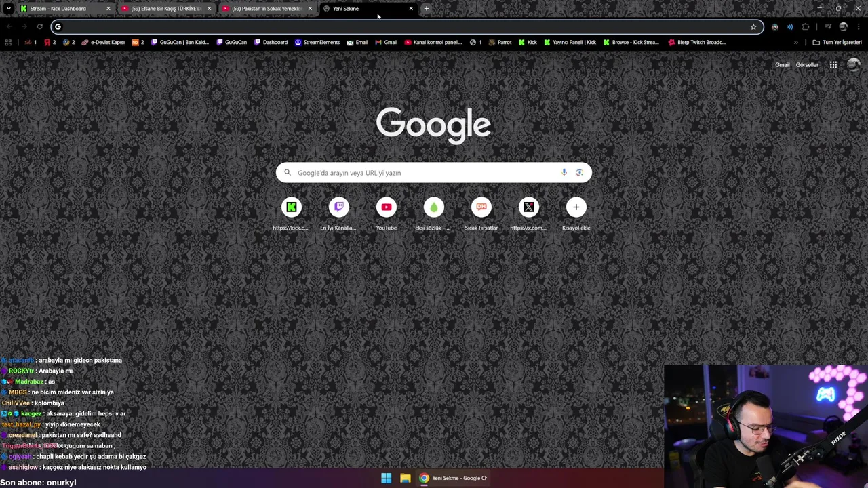Open the En İyi Kanalla... Twitch shortcut
The height and width of the screenshot is (488, 868).
339,214
